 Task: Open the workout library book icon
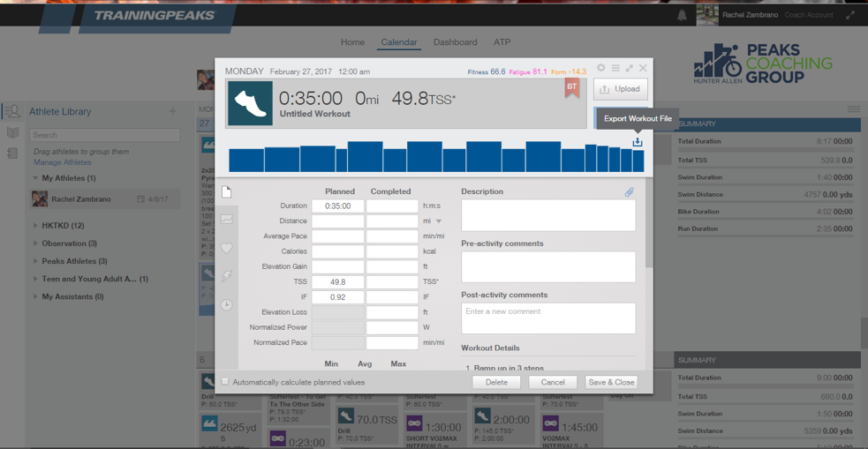tap(12, 132)
